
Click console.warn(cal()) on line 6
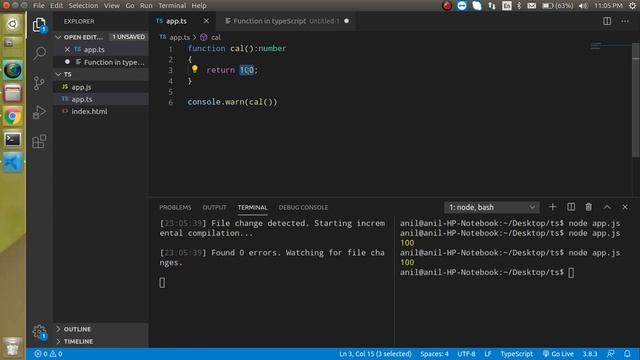(x=232, y=102)
